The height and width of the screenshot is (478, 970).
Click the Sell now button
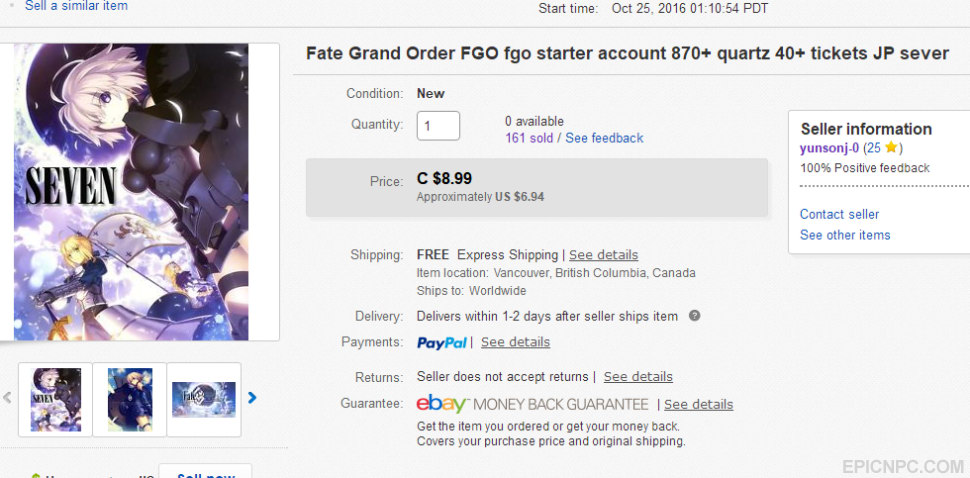(x=205, y=473)
